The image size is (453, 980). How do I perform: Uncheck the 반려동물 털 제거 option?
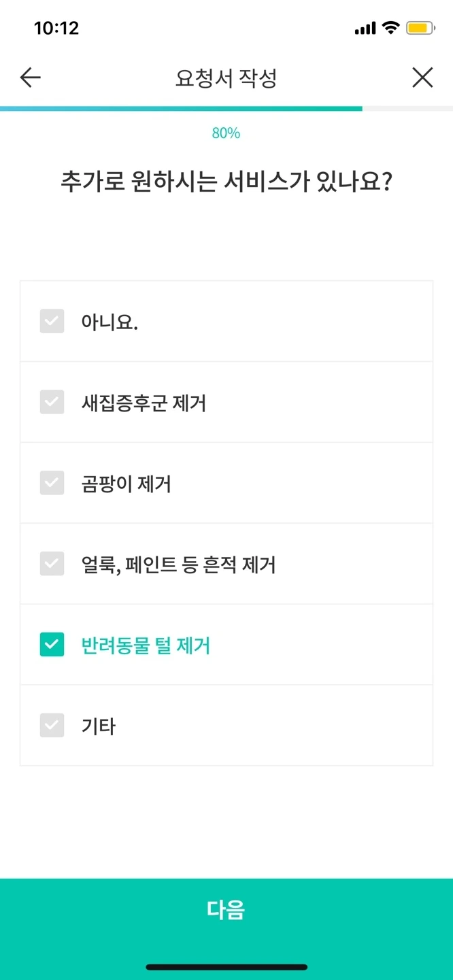[x=52, y=644]
